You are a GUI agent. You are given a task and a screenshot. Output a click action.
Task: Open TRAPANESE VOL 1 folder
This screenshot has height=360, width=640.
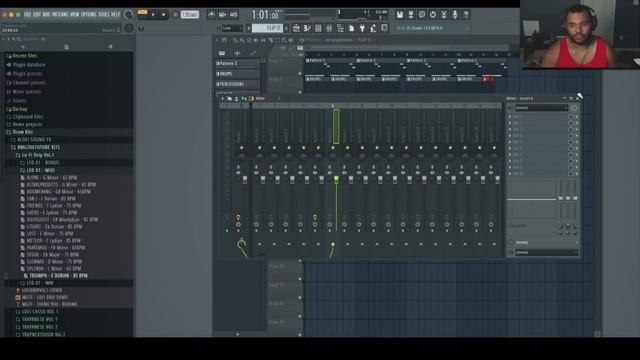point(39,320)
